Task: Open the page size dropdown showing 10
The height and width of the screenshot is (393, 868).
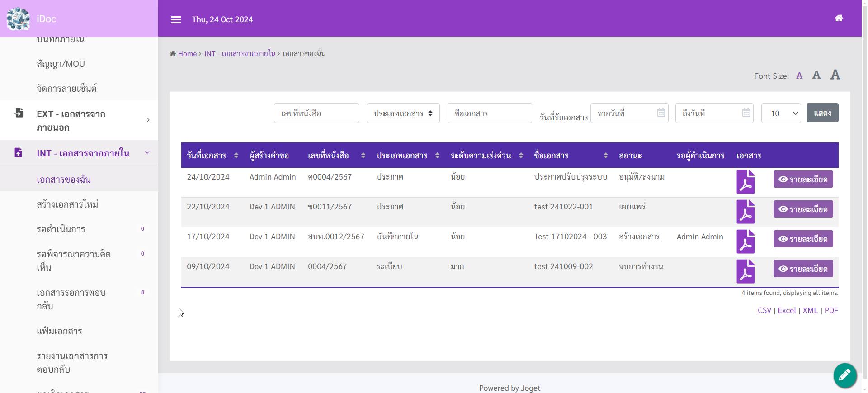Action: coord(781,113)
